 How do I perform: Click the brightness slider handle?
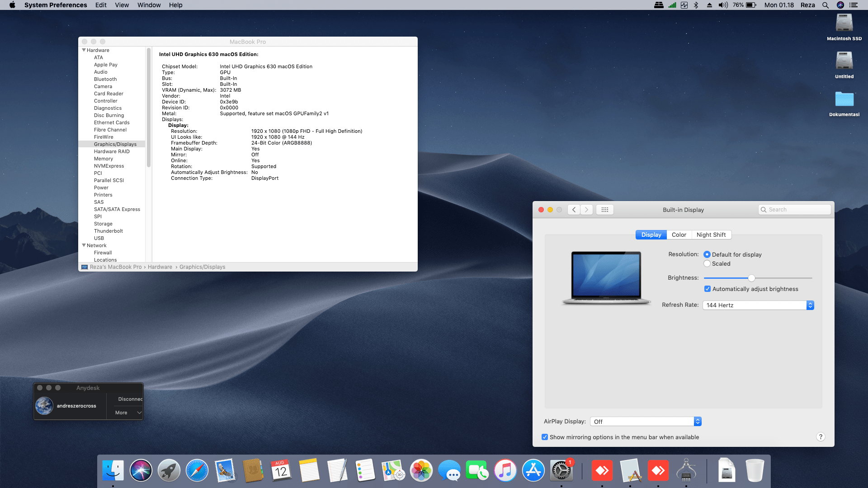(x=751, y=278)
